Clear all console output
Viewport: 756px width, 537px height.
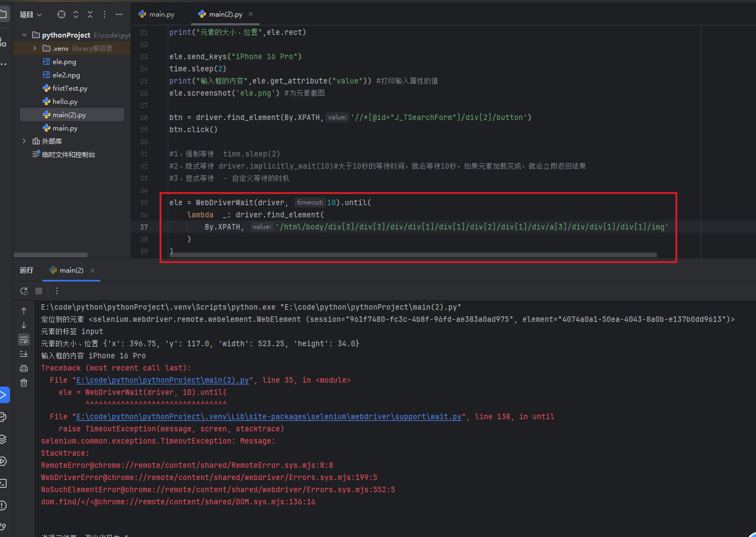click(x=24, y=383)
